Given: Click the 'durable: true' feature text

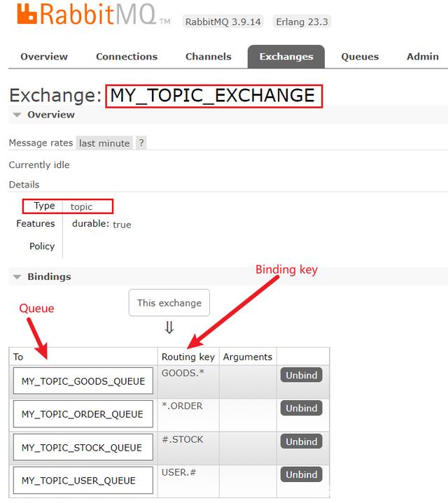Looking at the screenshot, I should coord(101,224).
